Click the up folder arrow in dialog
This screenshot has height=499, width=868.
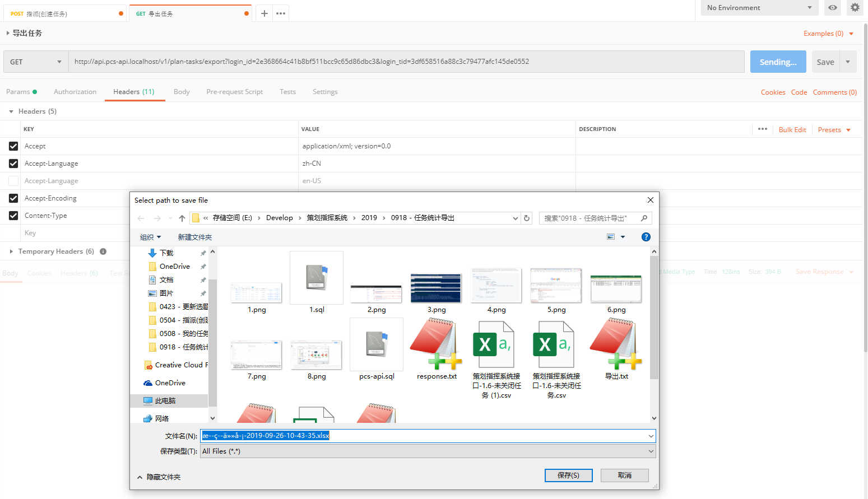point(182,218)
